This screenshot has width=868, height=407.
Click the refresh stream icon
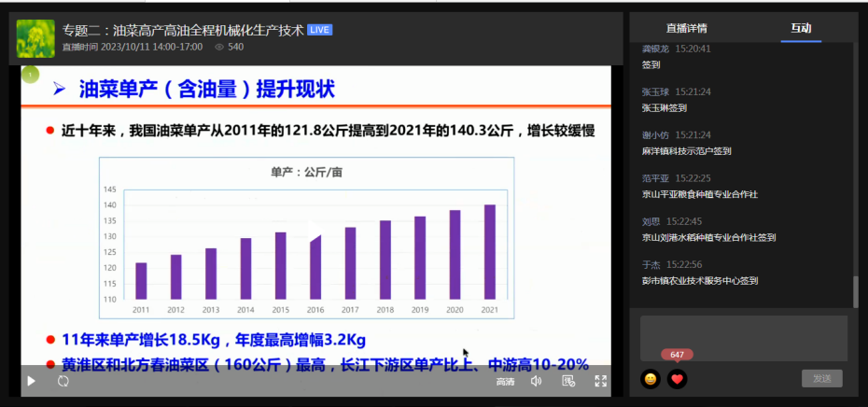coord(63,381)
